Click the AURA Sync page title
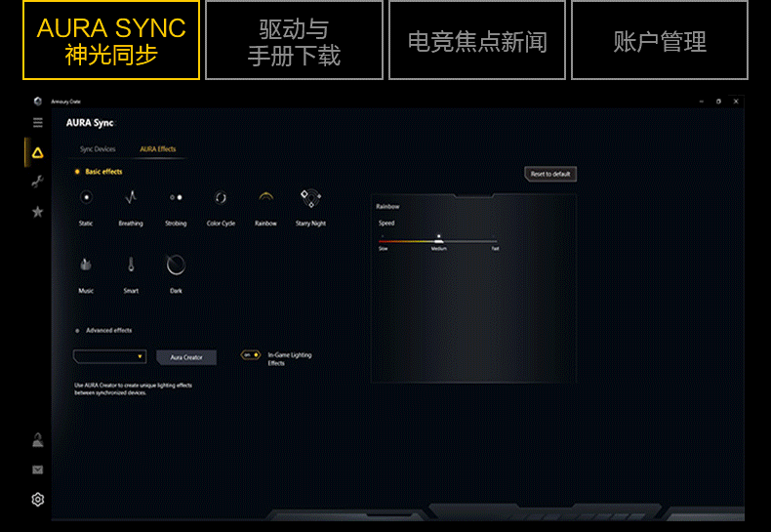The image size is (771, 532). click(90, 123)
